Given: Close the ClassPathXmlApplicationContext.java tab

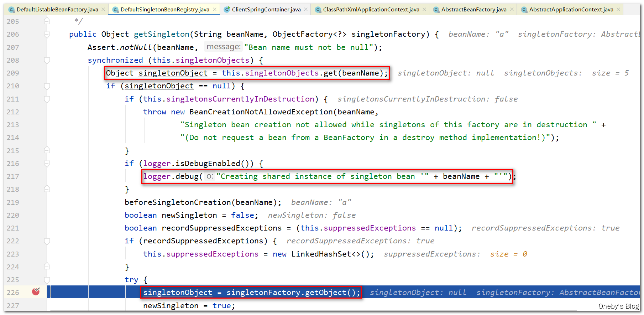Looking at the screenshot, I should [424, 10].
